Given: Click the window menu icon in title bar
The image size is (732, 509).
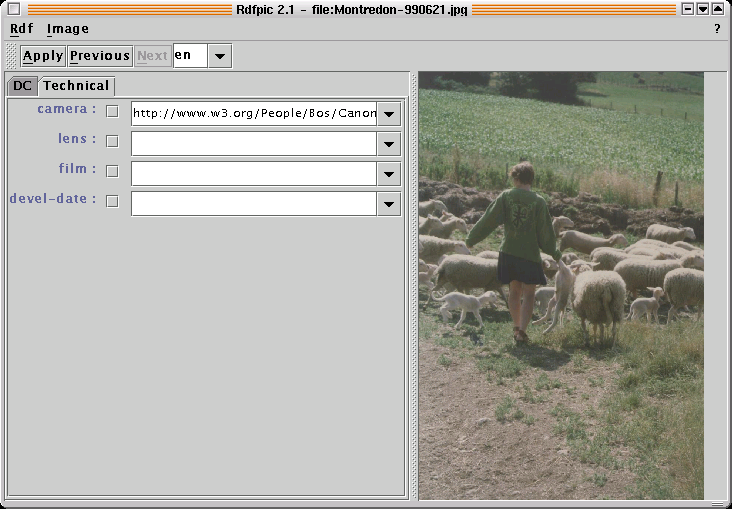Looking at the screenshot, I should [14, 9].
